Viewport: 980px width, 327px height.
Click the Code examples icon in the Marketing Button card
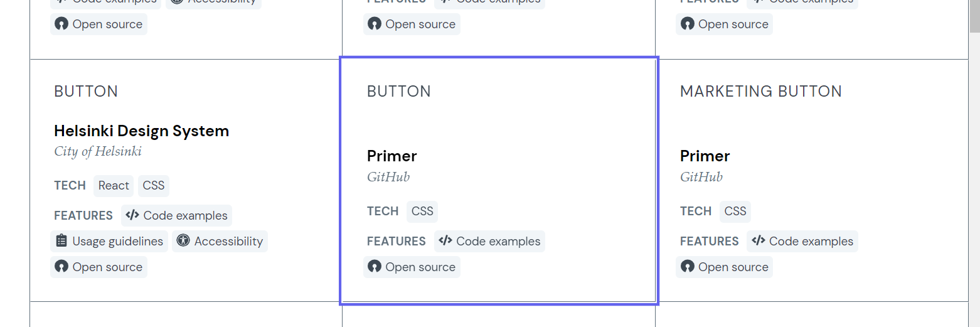(x=759, y=241)
